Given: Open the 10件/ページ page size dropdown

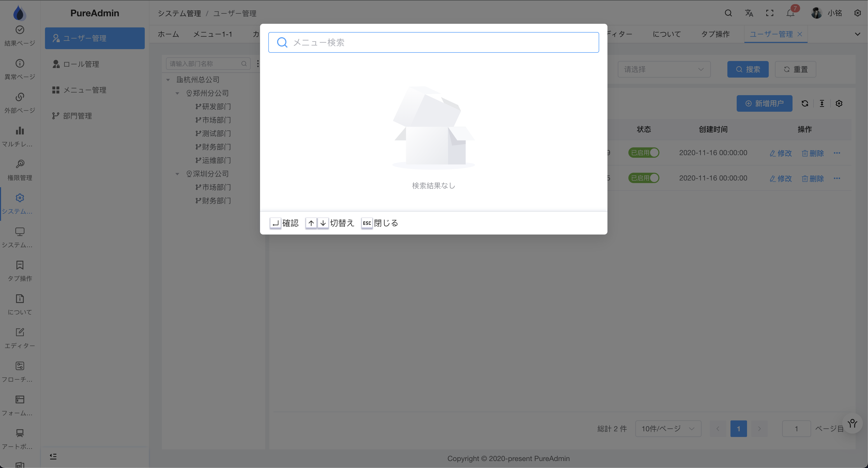Looking at the screenshot, I should click(x=668, y=428).
